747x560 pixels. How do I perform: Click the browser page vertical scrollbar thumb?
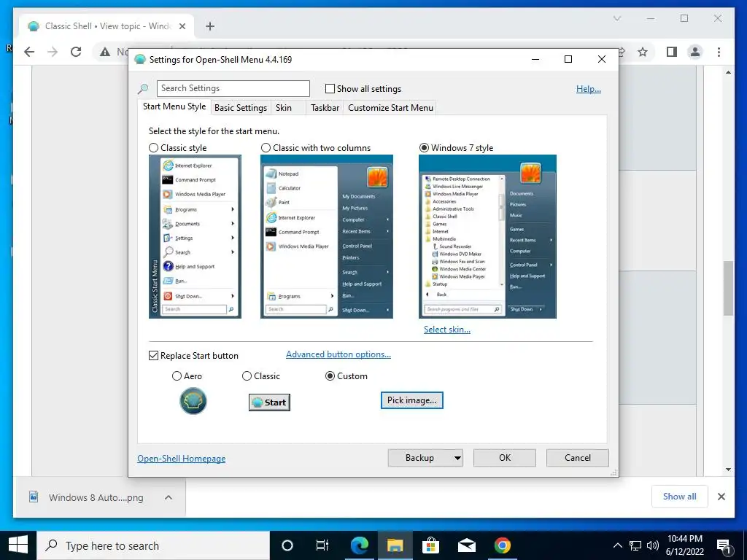728,288
